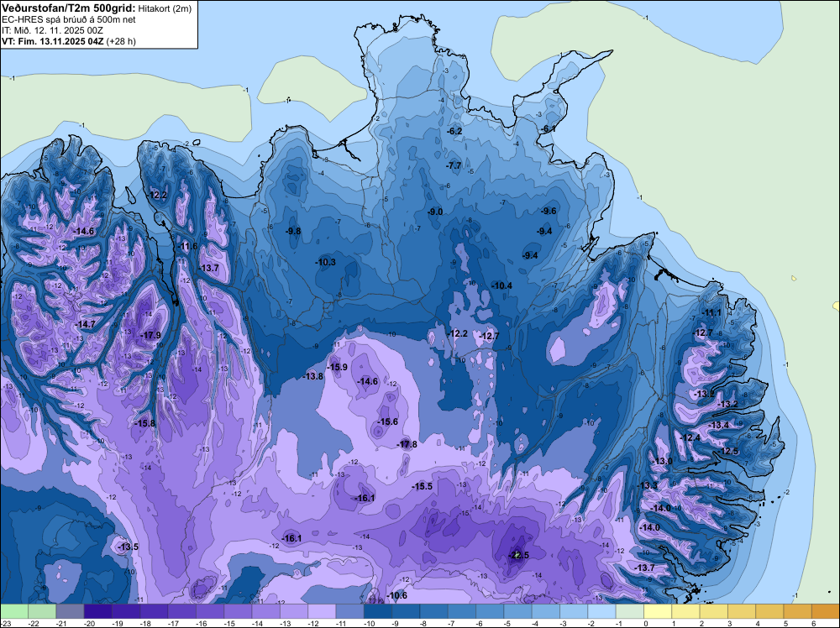Click the pale blue swatch above the -2 label
Image resolution: width=840 pixels, height=628 pixels.
pos(601,611)
